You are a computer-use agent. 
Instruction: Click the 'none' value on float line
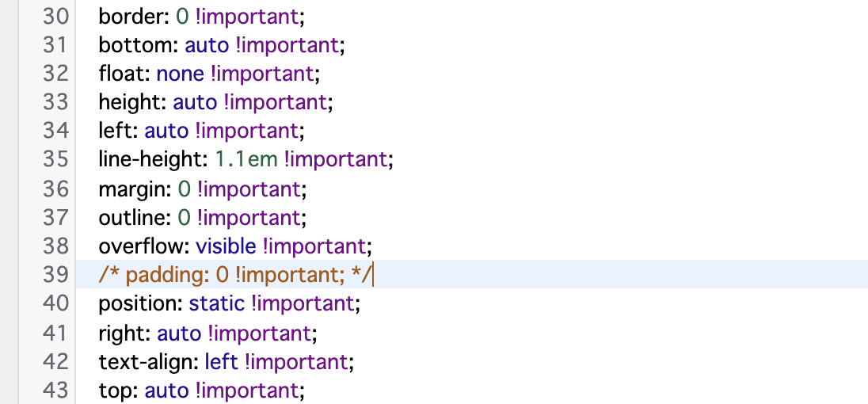[x=181, y=74]
